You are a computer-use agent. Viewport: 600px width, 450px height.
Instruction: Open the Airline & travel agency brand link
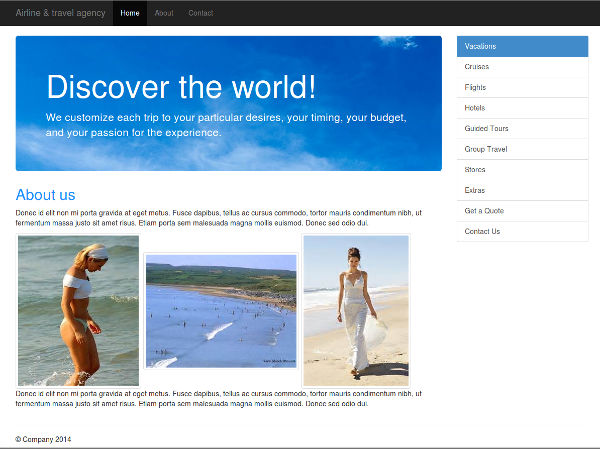tap(60, 13)
